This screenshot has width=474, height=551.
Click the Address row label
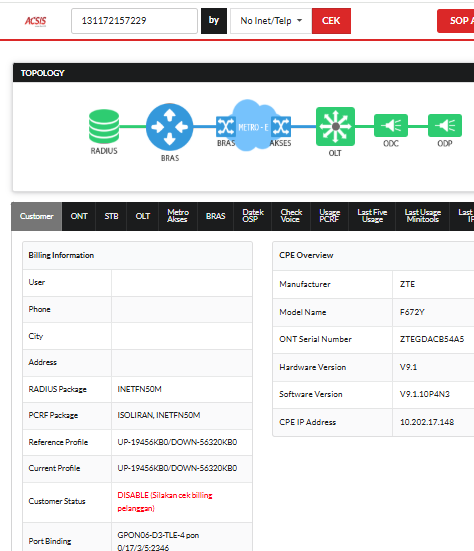[x=43, y=362]
